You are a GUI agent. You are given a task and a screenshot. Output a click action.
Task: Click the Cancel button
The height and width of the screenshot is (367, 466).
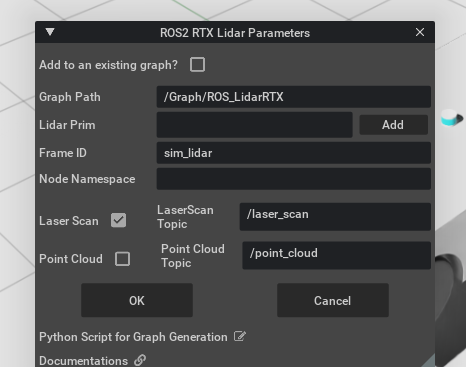tap(333, 300)
